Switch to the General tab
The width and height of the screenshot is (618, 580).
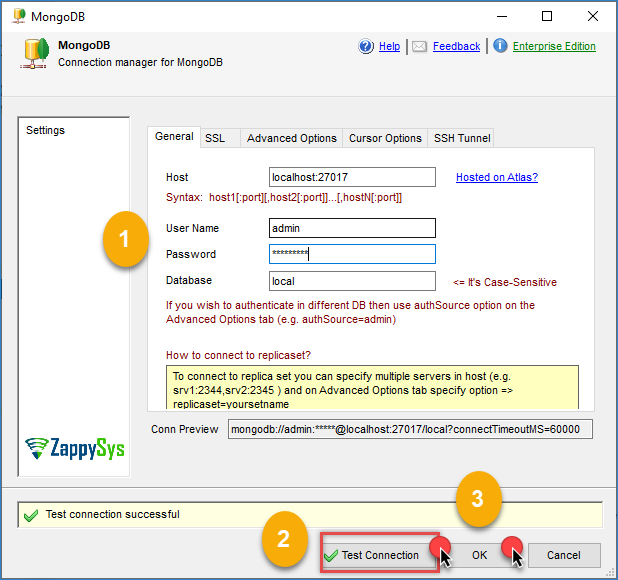pos(174,137)
